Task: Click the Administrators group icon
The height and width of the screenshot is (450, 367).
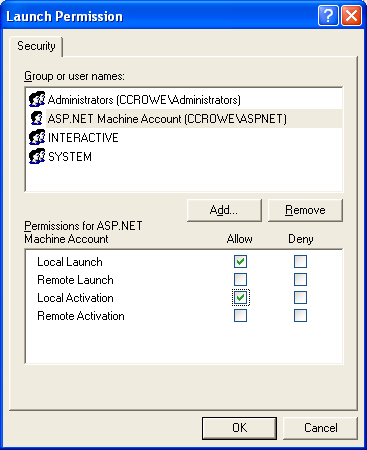Action: pyautogui.click(x=37, y=99)
